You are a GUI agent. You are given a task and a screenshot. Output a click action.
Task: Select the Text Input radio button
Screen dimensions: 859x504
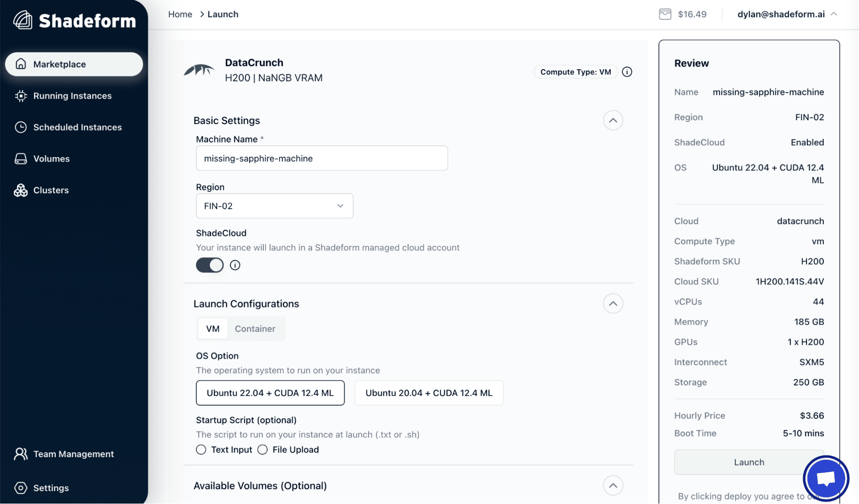click(x=201, y=449)
